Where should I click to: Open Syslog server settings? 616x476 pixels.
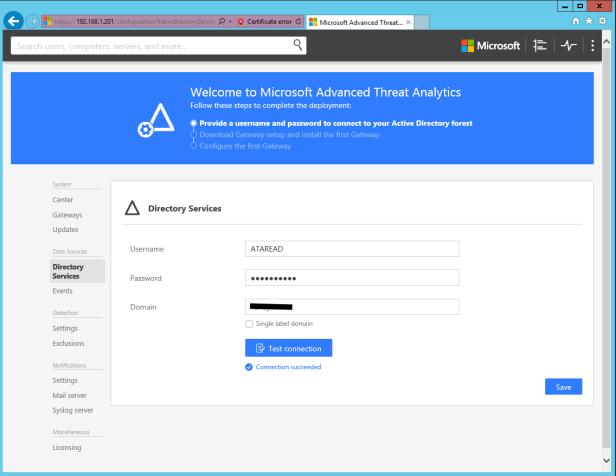pos(73,410)
